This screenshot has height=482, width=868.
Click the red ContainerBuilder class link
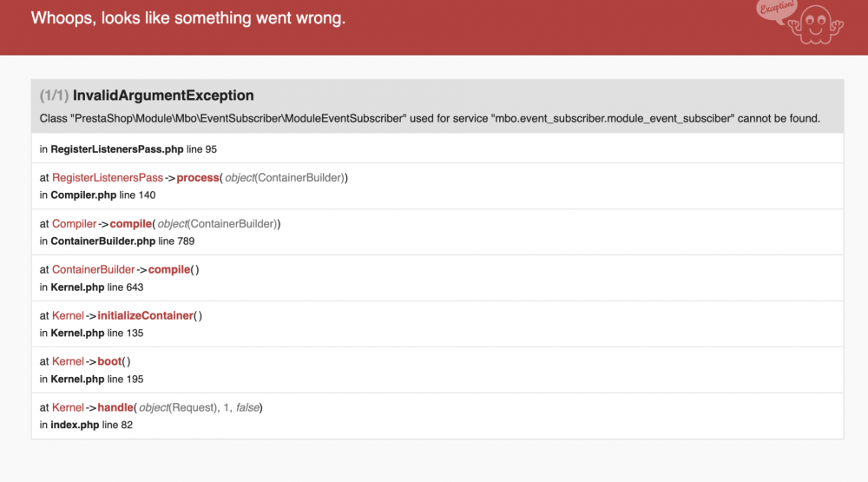point(94,270)
